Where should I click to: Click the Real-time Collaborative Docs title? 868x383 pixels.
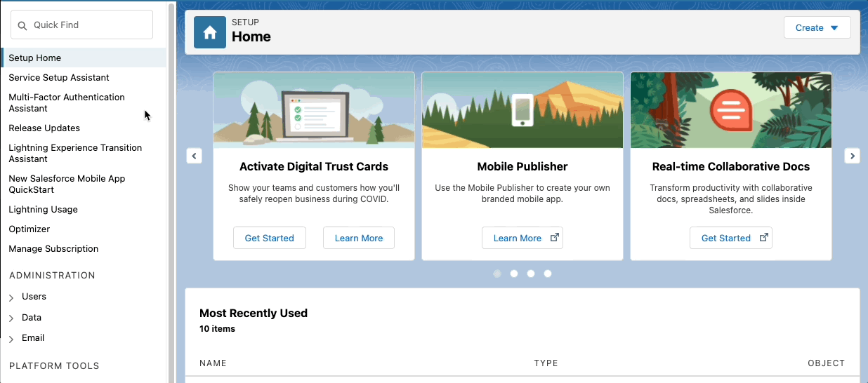point(731,166)
